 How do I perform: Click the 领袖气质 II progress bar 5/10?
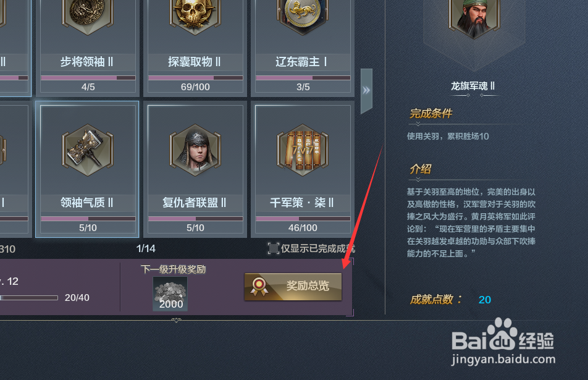point(88,219)
